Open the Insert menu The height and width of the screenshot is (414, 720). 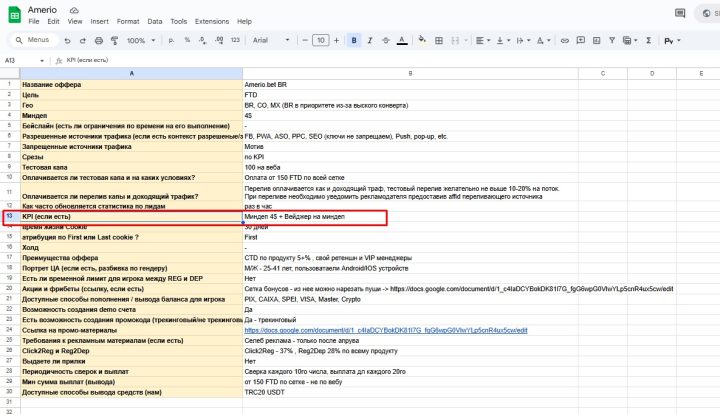[100, 21]
